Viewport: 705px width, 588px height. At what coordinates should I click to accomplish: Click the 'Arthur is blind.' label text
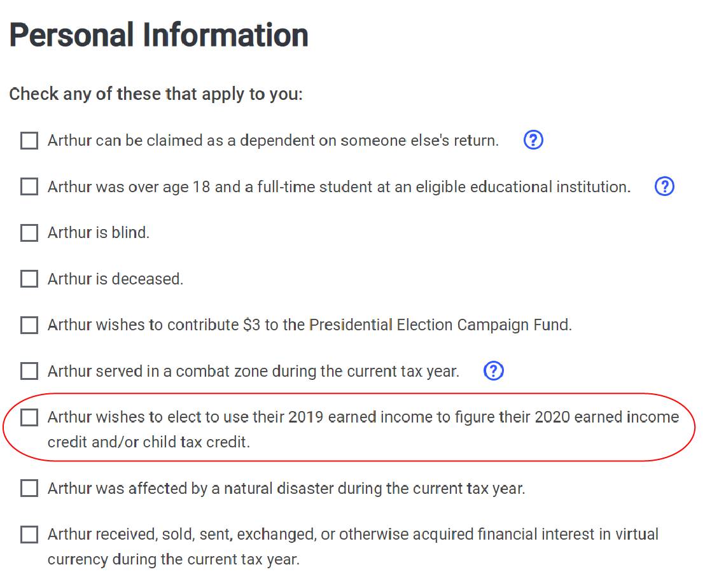tap(99, 233)
